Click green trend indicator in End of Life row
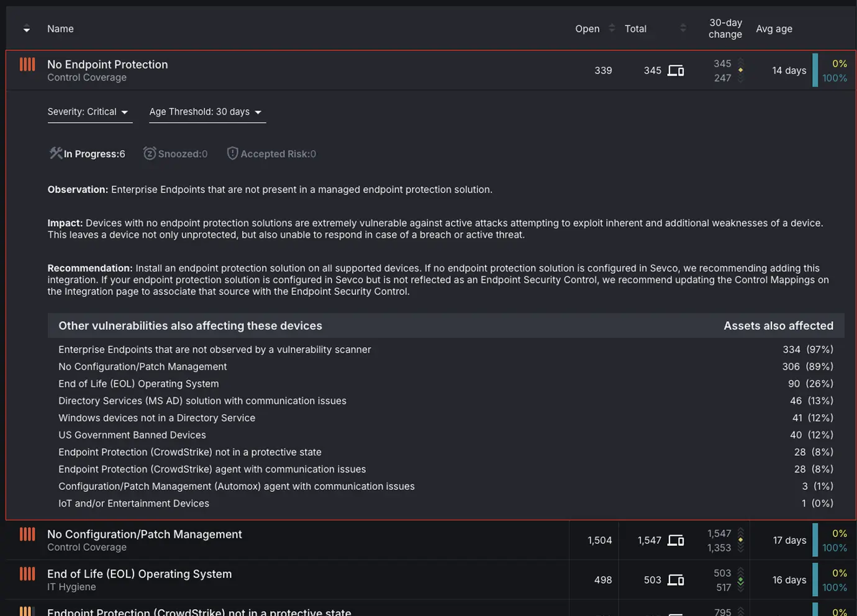Image resolution: width=857 pixels, height=616 pixels. click(x=740, y=580)
